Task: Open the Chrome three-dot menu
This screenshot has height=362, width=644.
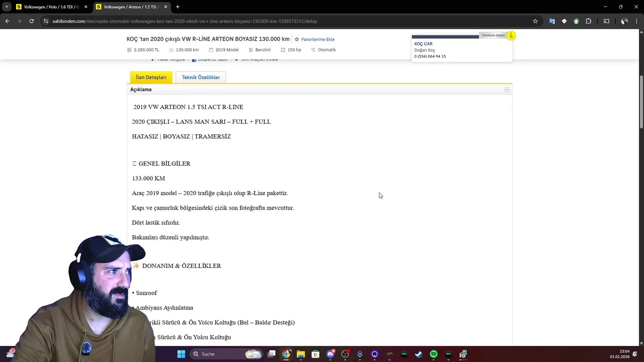Action: click(636, 21)
